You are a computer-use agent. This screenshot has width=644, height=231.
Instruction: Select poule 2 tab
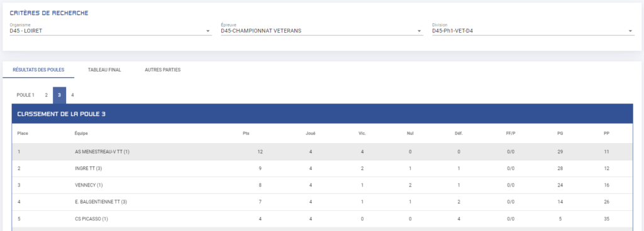(x=46, y=95)
